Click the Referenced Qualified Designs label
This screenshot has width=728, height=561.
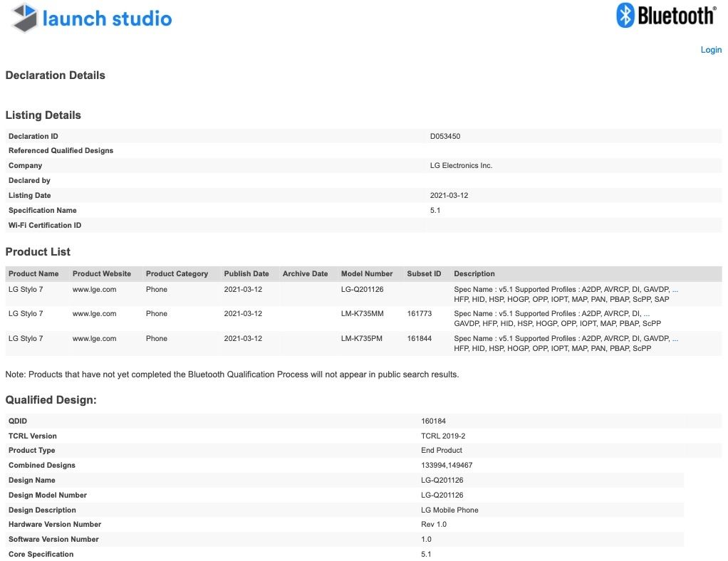(x=61, y=150)
